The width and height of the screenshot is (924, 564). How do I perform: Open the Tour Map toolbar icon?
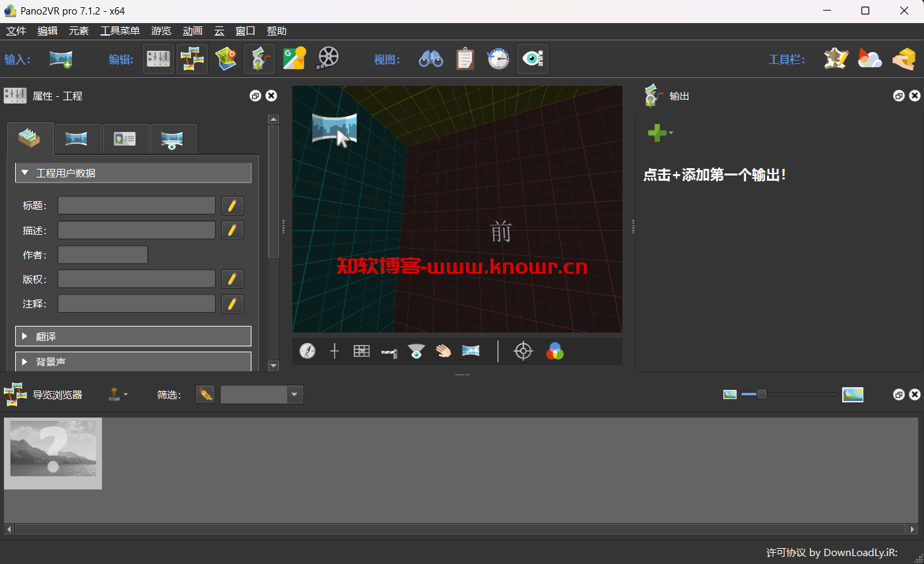pyautogui.click(x=226, y=59)
